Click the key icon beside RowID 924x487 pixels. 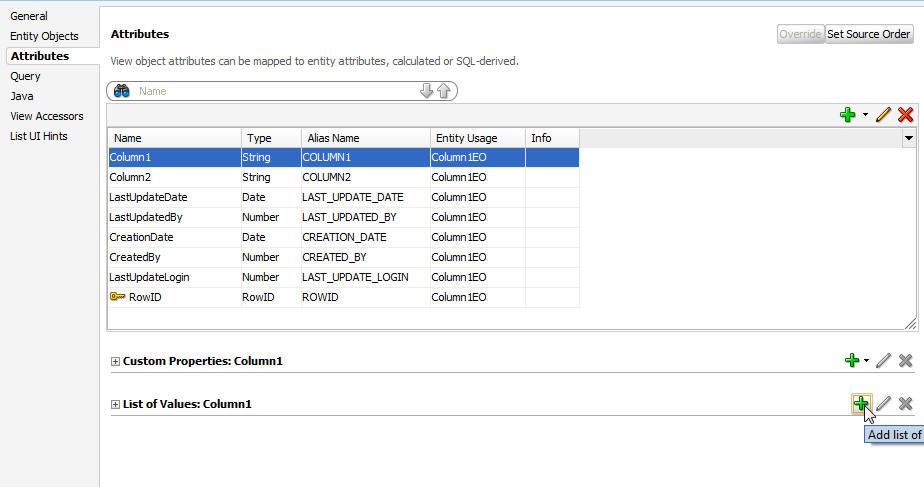[x=117, y=297]
